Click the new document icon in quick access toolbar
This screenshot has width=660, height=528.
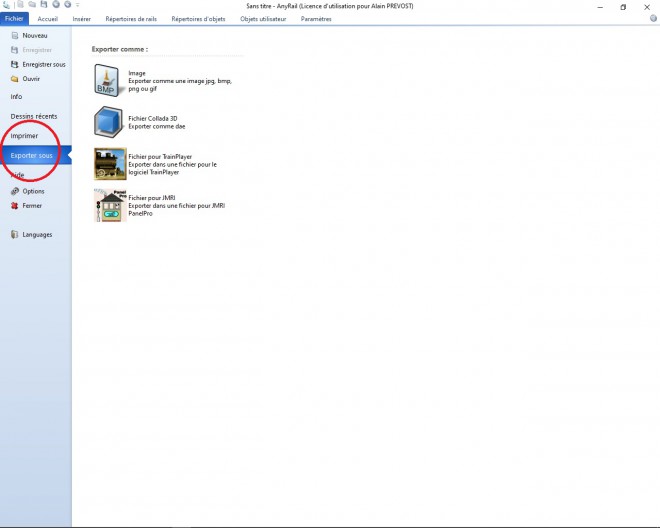click(20, 5)
